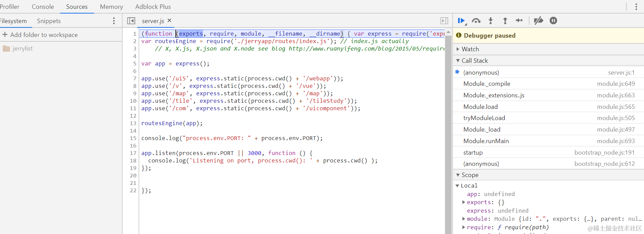Viewport: 644px width, 234px height.
Task: Hide the debugger sidebar pane
Action: 444,21
